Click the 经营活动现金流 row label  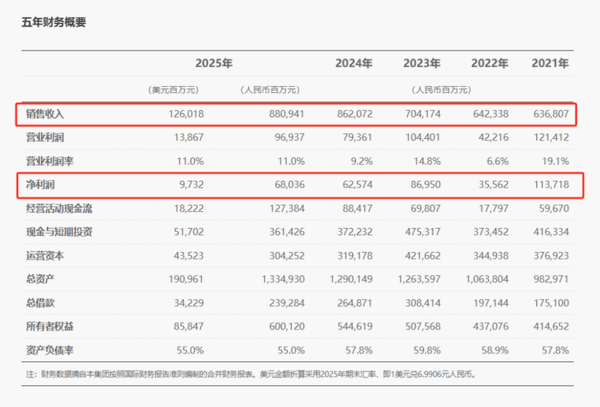click(x=57, y=209)
